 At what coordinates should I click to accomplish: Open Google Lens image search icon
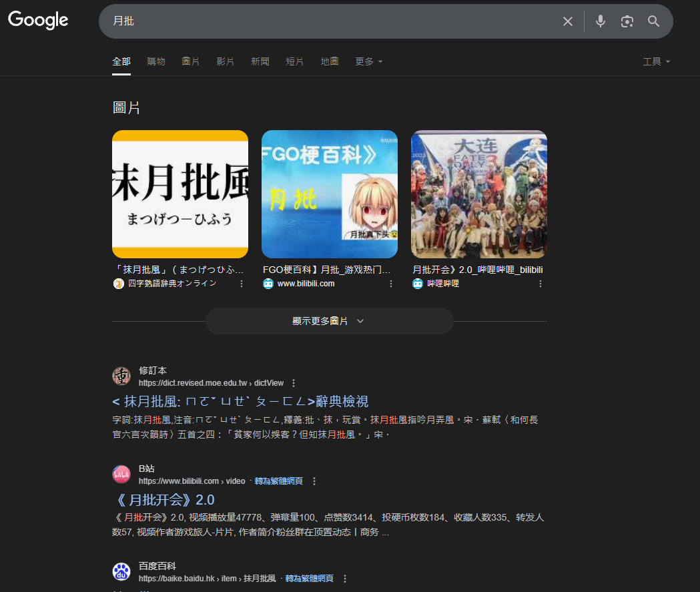(627, 21)
